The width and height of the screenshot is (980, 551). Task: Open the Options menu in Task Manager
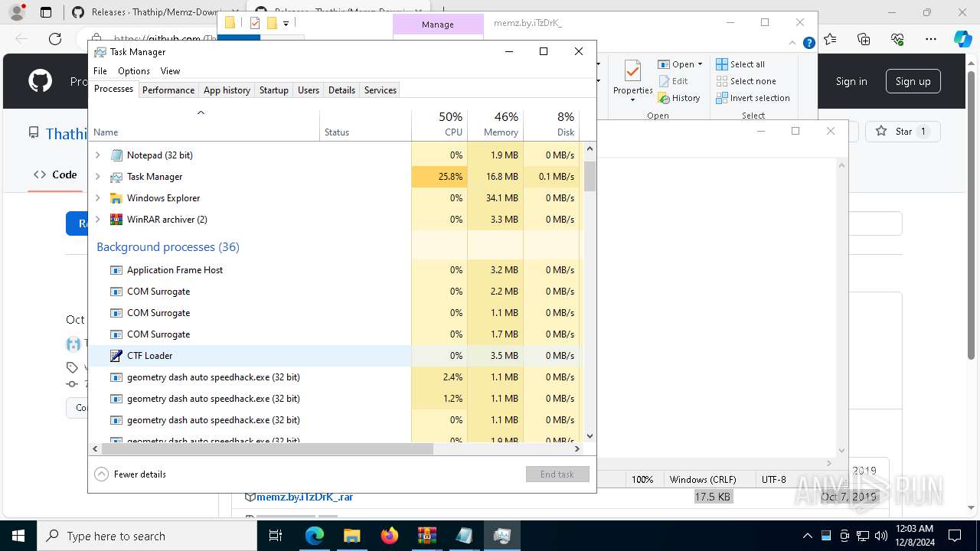(134, 71)
